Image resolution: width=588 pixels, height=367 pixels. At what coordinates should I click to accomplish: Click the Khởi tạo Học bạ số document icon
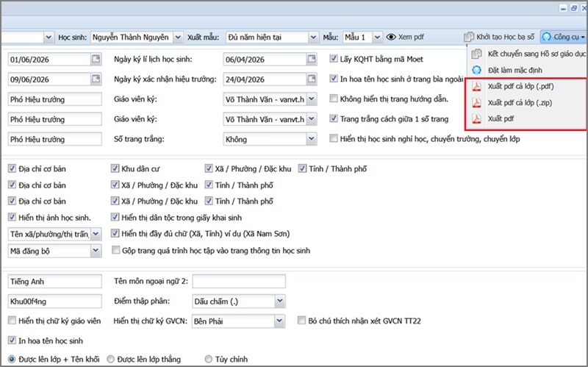coord(469,37)
